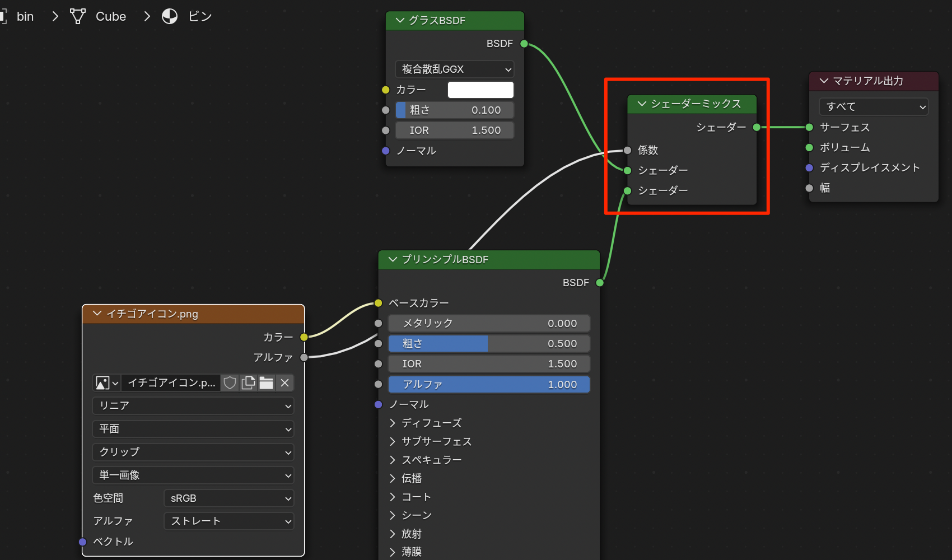Open the すべて target dropdown in マテリアル出力
952x560 pixels.
[x=873, y=106]
